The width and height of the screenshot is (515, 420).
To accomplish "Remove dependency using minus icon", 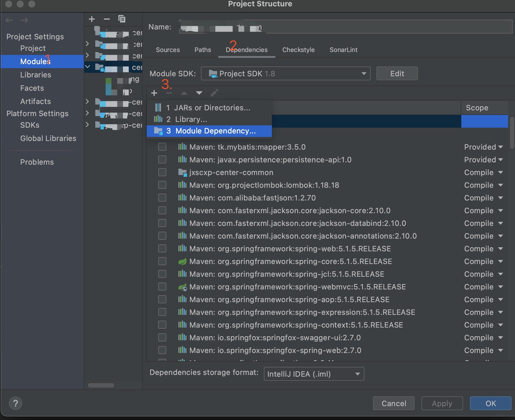I will [169, 93].
